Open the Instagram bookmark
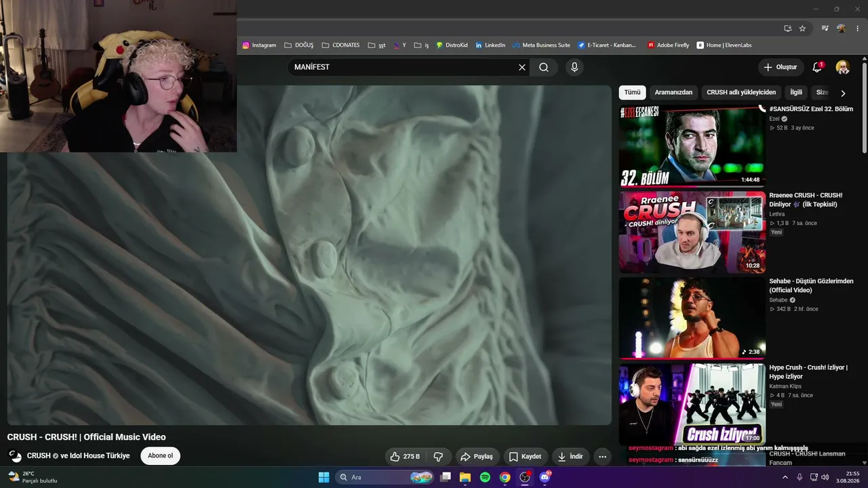This screenshot has height=488, width=868. coord(259,45)
